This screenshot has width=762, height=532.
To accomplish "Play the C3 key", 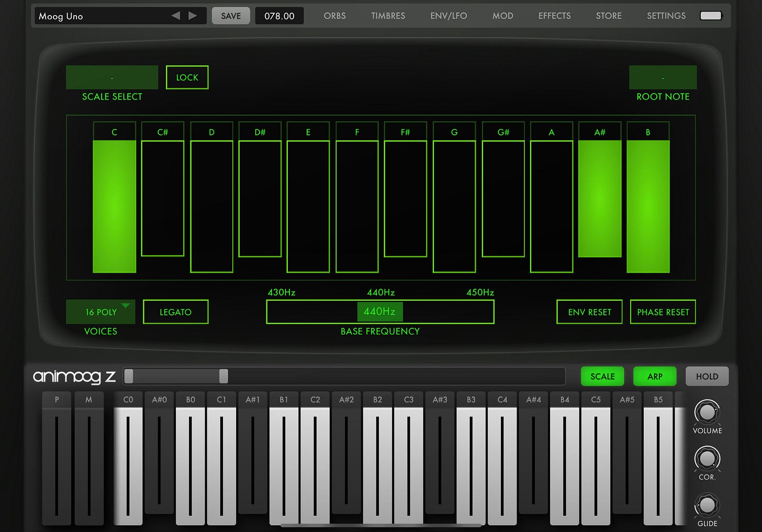I will (409, 458).
